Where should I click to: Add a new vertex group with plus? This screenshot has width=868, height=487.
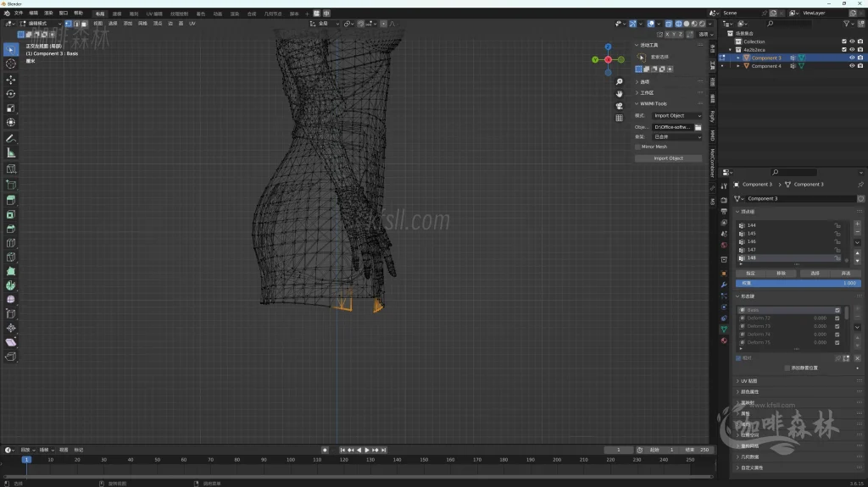coord(858,224)
